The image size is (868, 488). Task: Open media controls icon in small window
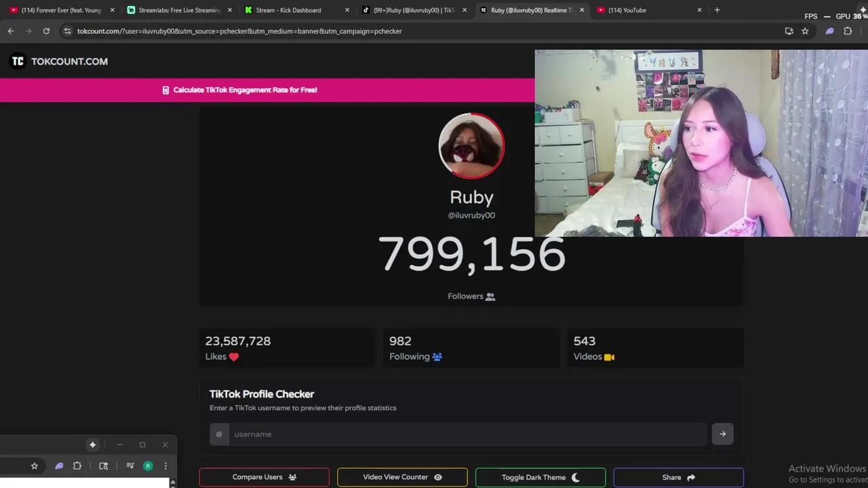[130, 466]
